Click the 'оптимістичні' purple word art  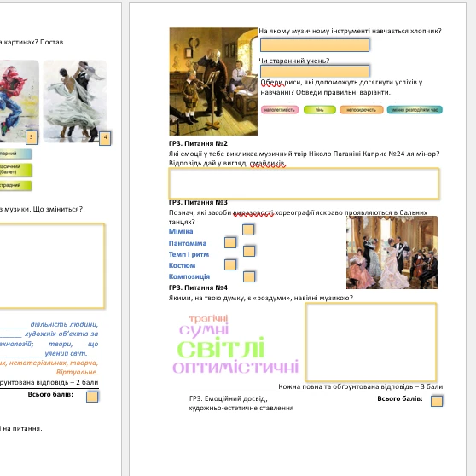click(x=235, y=367)
